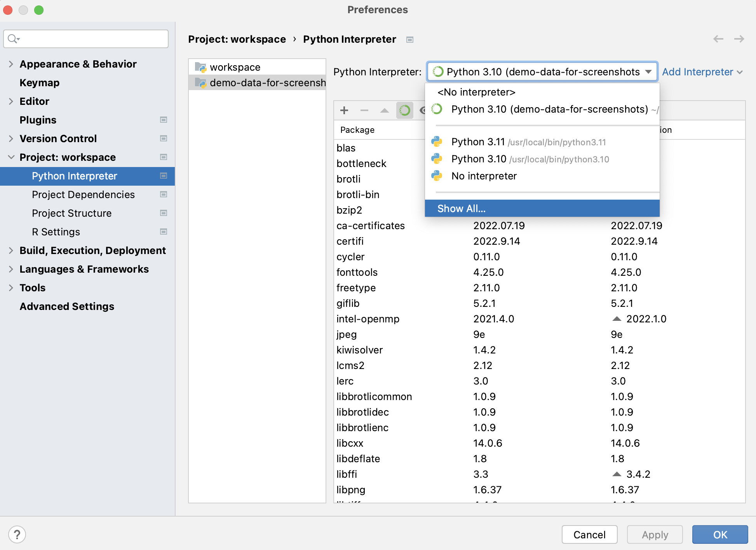Select the libpng package row
Image resolution: width=756 pixels, height=550 pixels.
(x=539, y=490)
